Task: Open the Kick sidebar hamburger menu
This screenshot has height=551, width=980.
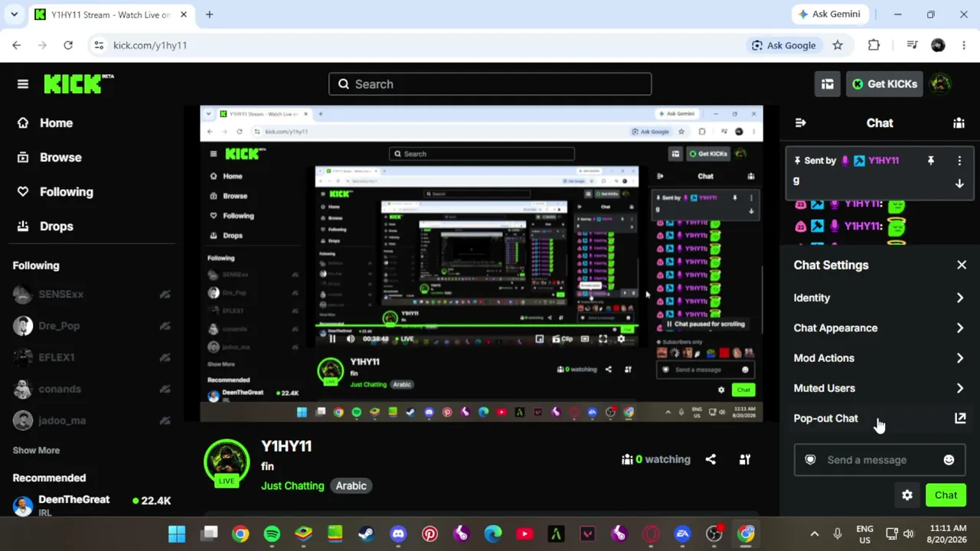Action: (x=23, y=84)
